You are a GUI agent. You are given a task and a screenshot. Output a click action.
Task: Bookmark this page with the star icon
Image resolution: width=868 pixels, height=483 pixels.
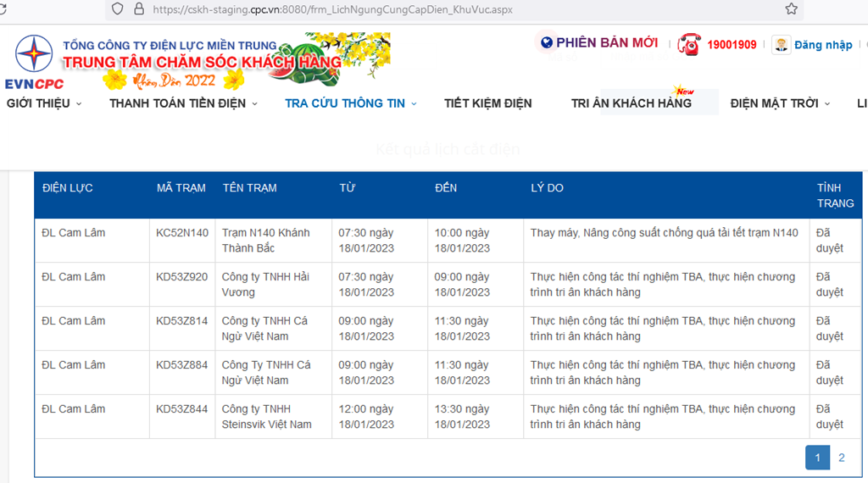(791, 9)
